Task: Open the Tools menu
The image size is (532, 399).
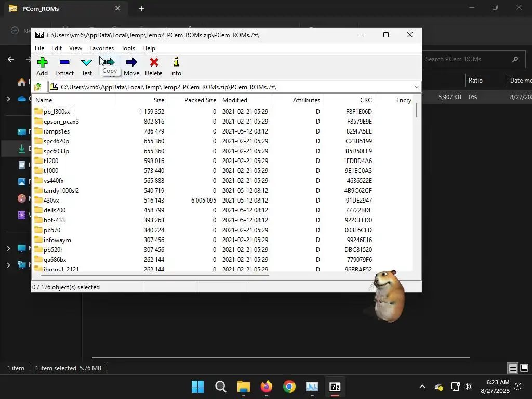Action: click(x=128, y=48)
